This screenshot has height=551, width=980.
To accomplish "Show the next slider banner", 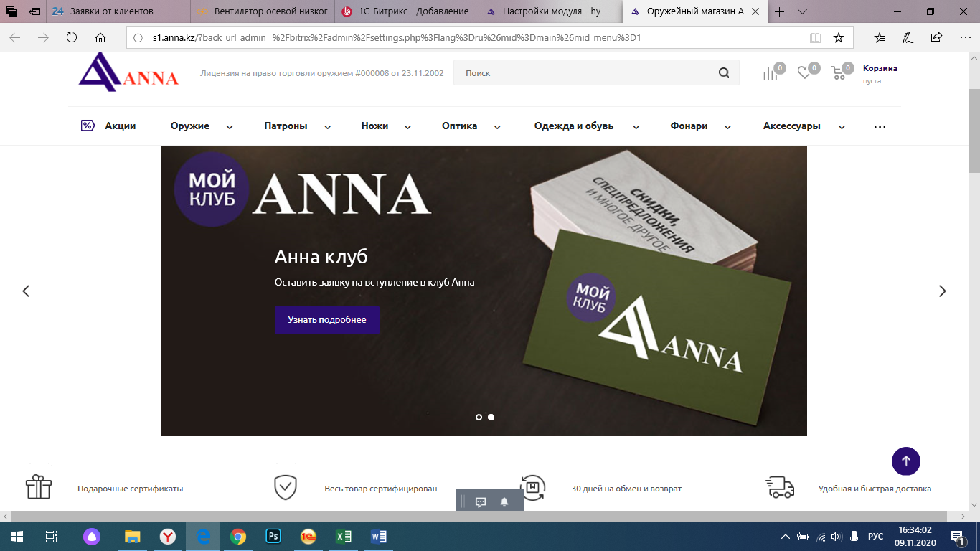I will (x=943, y=291).
